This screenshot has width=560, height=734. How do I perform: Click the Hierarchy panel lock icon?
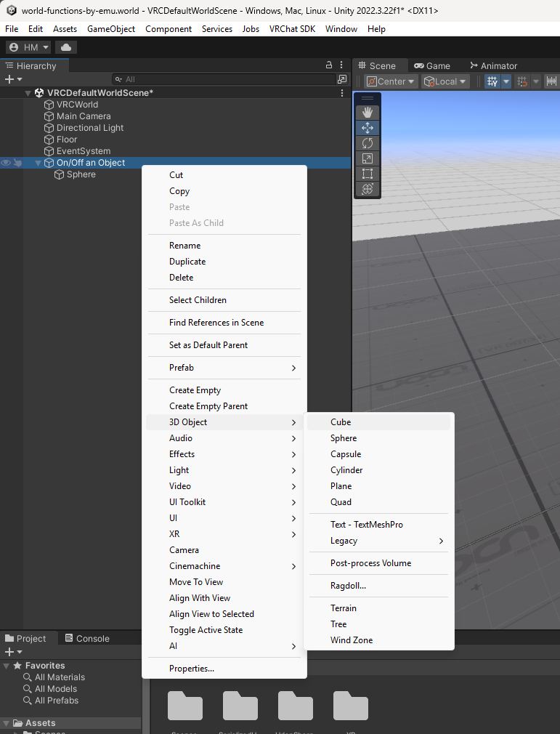329,65
